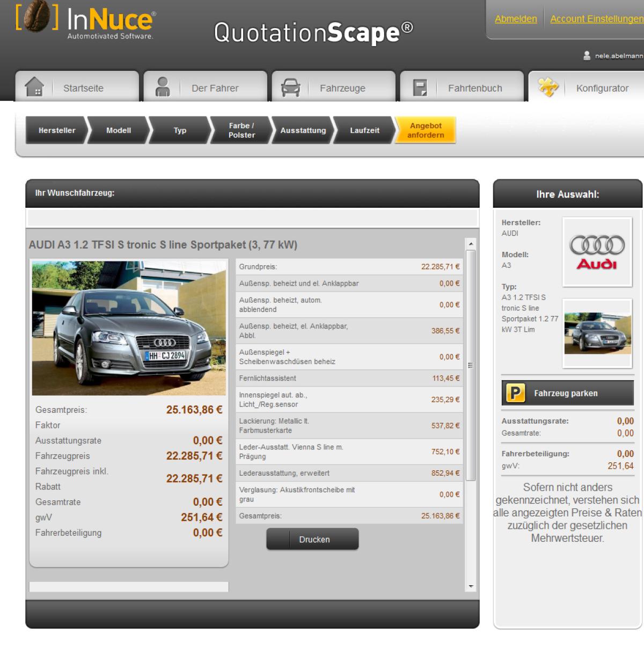Click the gwV value 251,64 € in summary
The height and width of the screenshot is (648, 644).
[x=201, y=518]
